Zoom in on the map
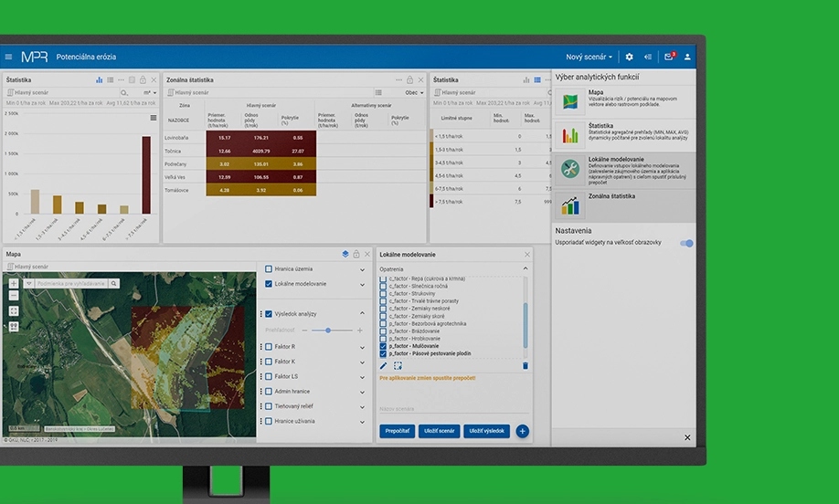The height and width of the screenshot is (504, 839). tap(14, 283)
